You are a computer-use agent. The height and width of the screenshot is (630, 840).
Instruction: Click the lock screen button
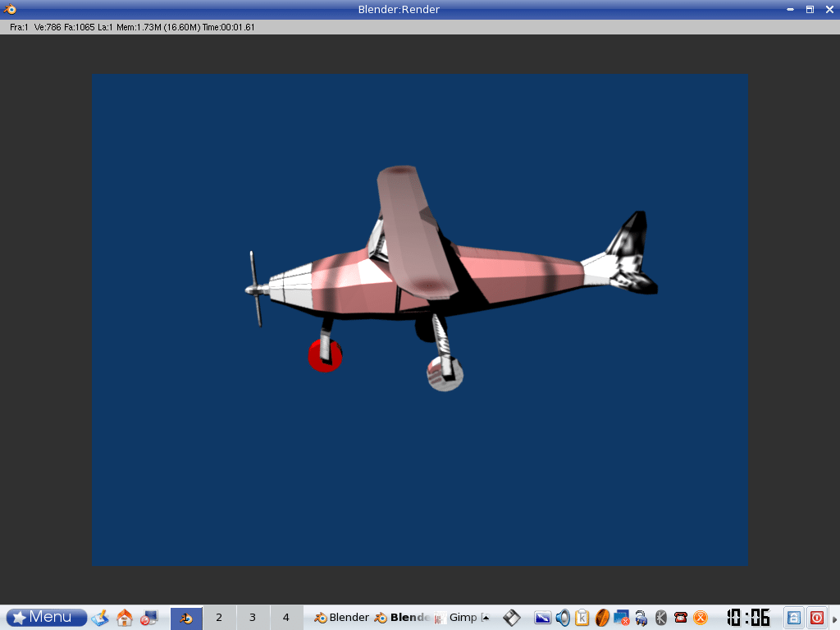point(793,618)
